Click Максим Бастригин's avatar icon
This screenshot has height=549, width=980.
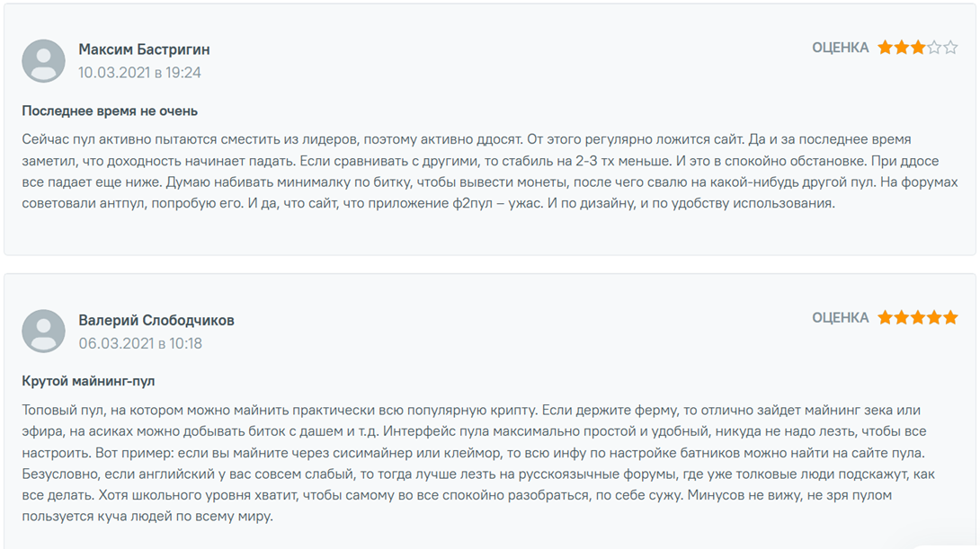(44, 60)
